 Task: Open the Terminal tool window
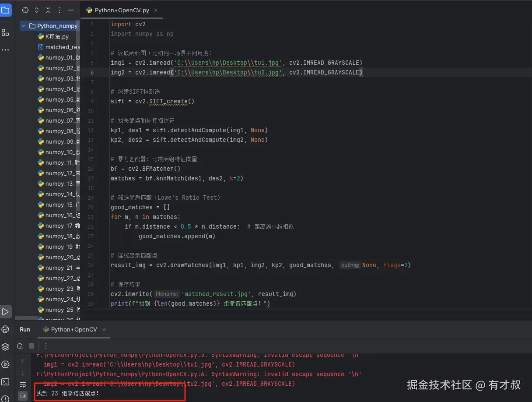[5, 382]
